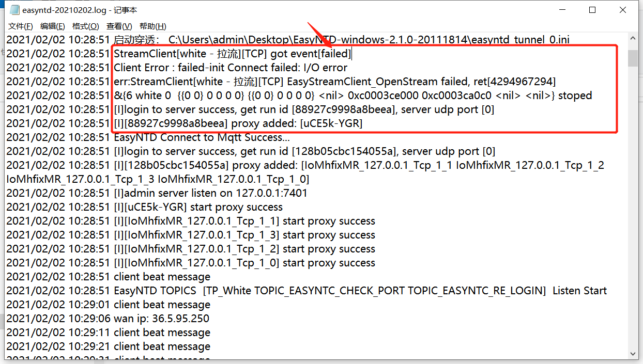Click the Tcp_1_3 start proxy success line
This screenshot has height=364, width=643.
(x=191, y=235)
